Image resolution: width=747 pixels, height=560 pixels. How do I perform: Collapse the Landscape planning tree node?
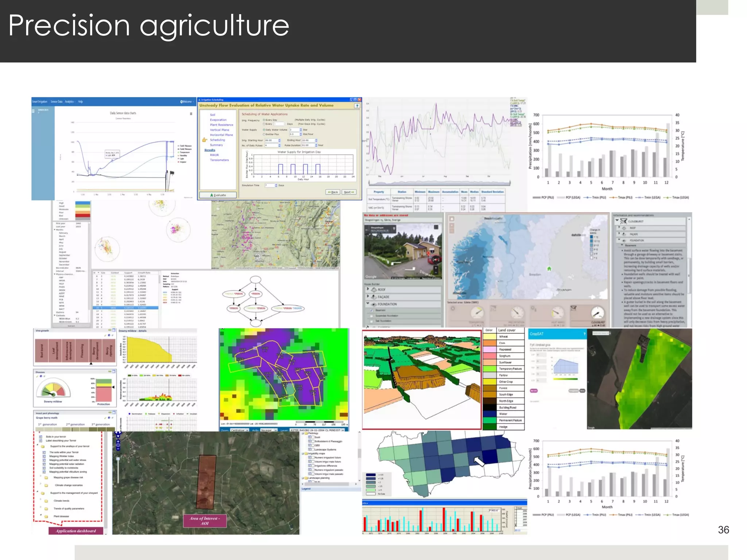303,478
